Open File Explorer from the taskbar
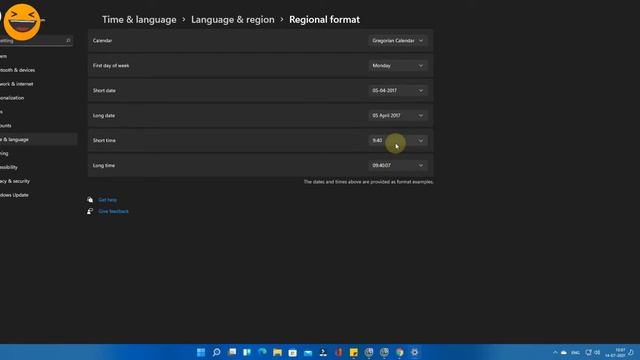Image resolution: width=640 pixels, height=360 pixels. point(278,352)
